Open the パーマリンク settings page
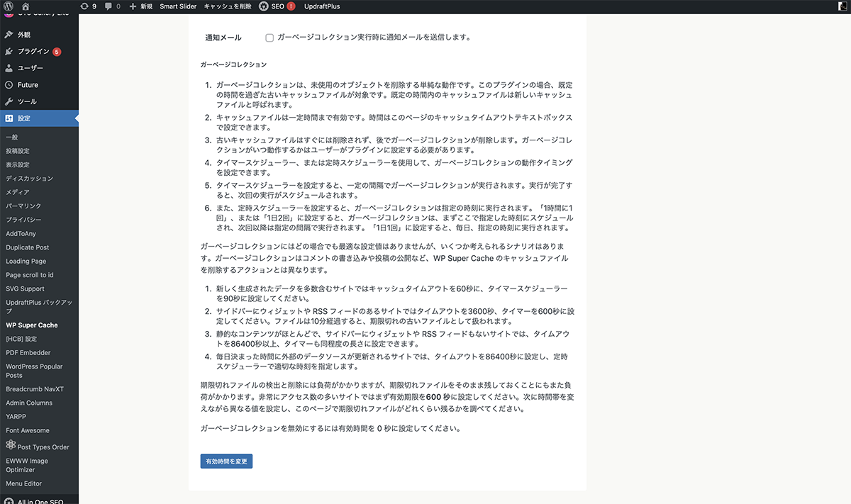Viewport: 851px width, 504px height. tap(23, 206)
